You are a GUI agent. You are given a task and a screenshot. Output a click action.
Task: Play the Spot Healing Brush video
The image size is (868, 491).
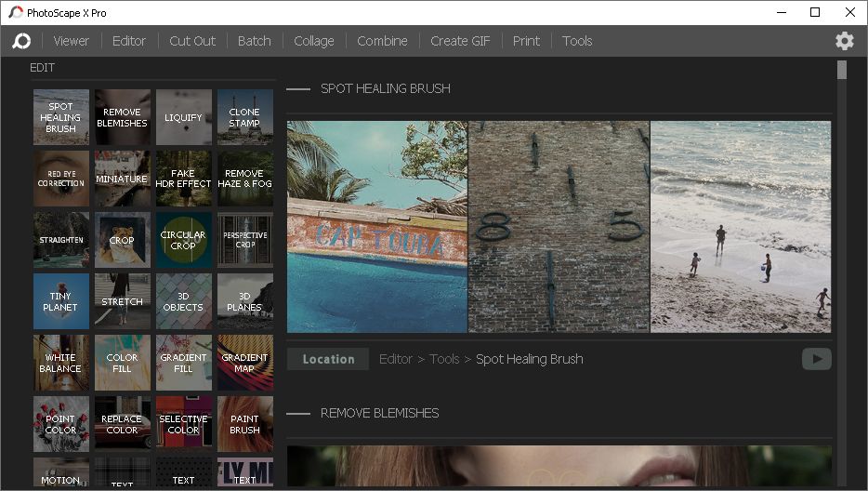pos(817,359)
